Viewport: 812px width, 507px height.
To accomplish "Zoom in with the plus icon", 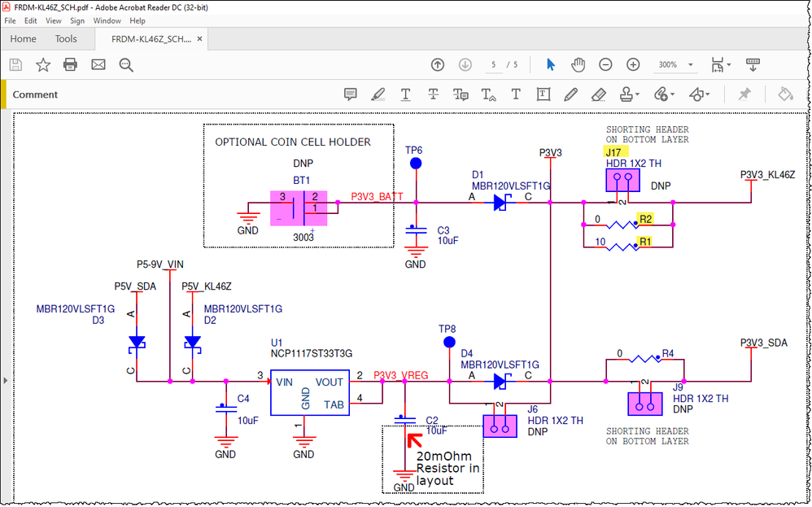I will [633, 65].
